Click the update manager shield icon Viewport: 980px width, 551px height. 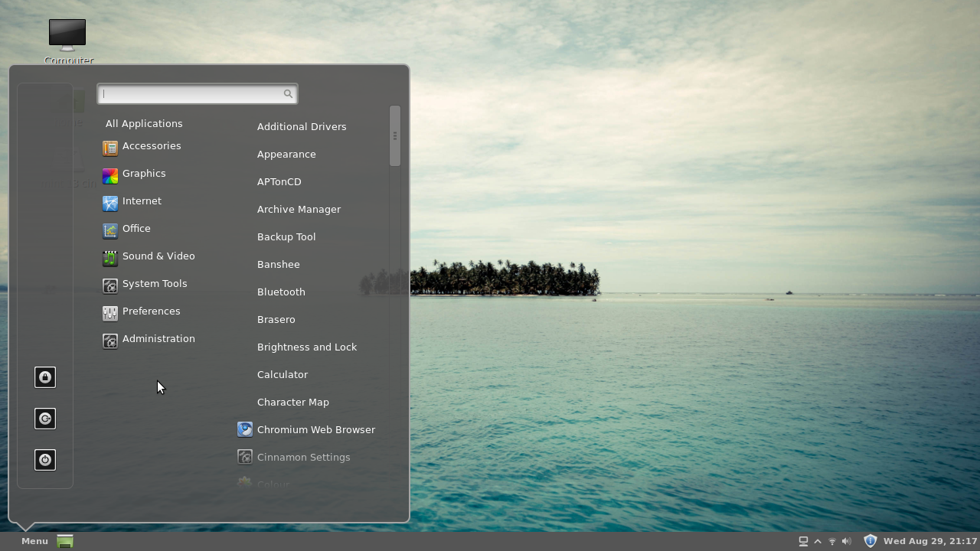point(870,541)
